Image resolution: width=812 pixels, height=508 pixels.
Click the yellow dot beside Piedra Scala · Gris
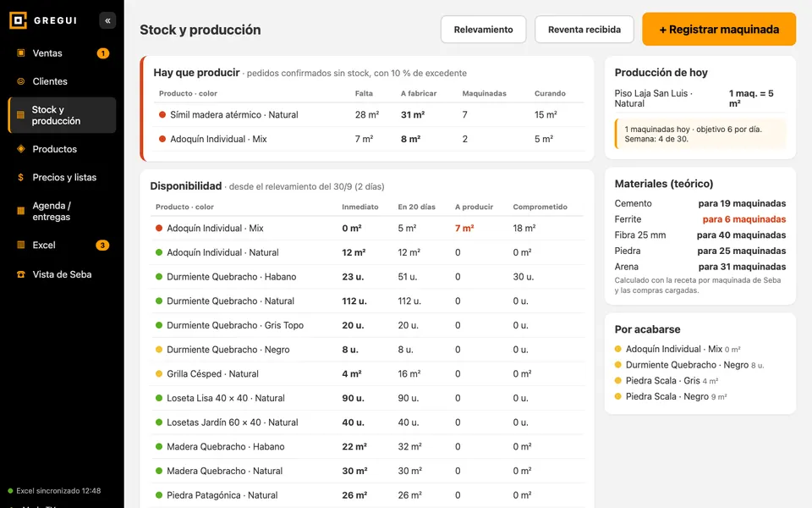[x=617, y=380]
